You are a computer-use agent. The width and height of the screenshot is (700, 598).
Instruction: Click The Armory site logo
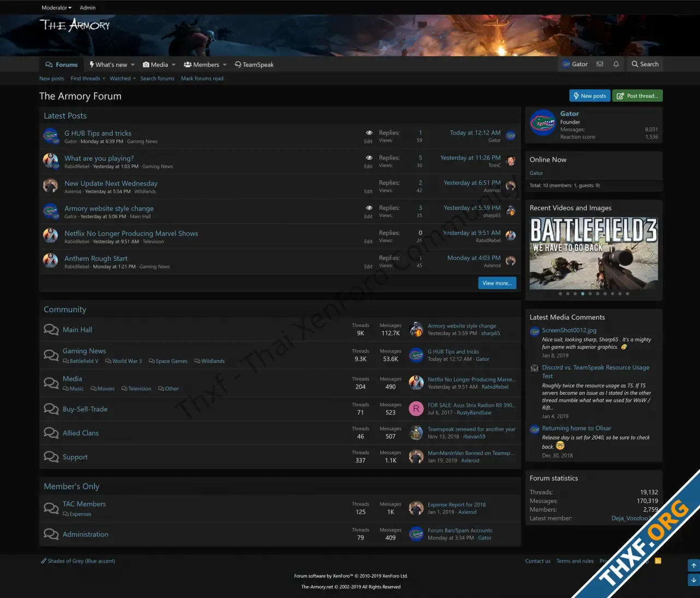tap(74, 25)
